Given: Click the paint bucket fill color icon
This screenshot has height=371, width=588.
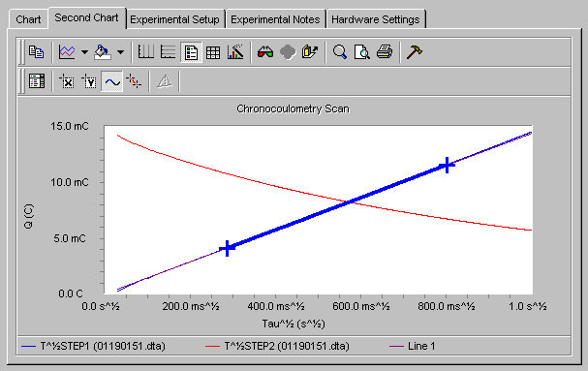Looking at the screenshot, I should click(103, 51).
